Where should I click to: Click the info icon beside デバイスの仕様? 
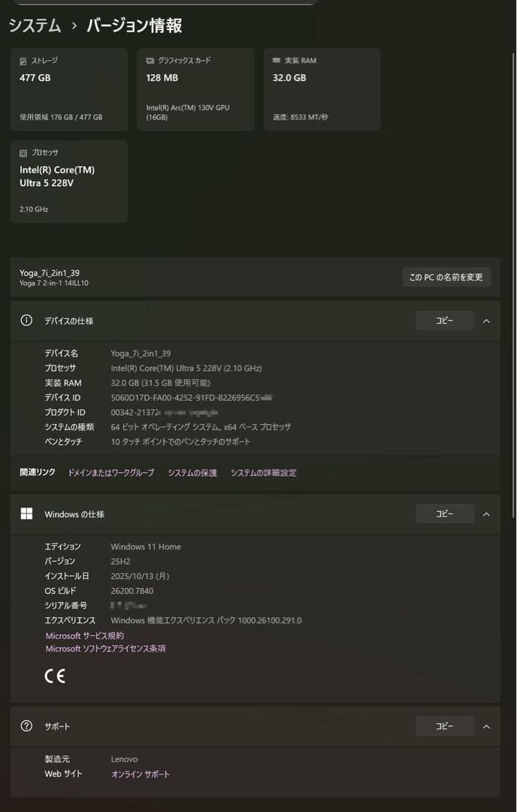(26, 320)
